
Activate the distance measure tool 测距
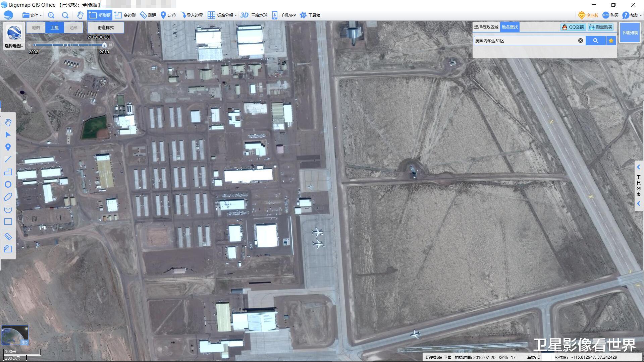click(148, 15)
